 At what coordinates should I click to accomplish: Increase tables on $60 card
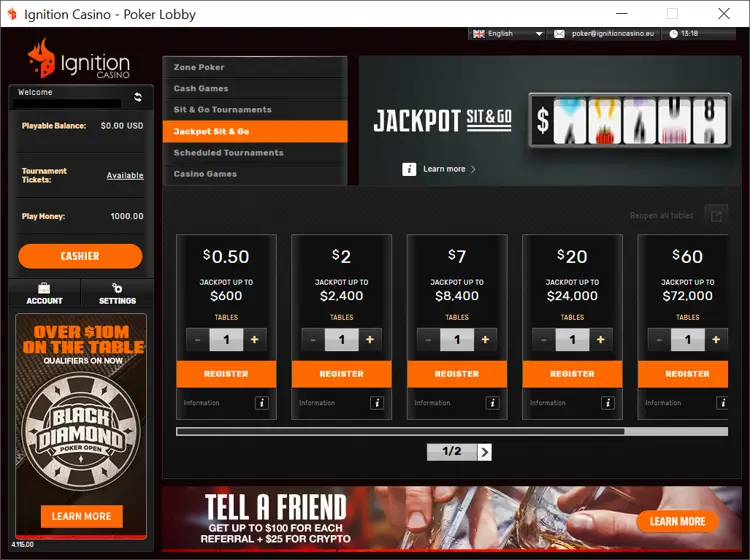coord(716,340)
